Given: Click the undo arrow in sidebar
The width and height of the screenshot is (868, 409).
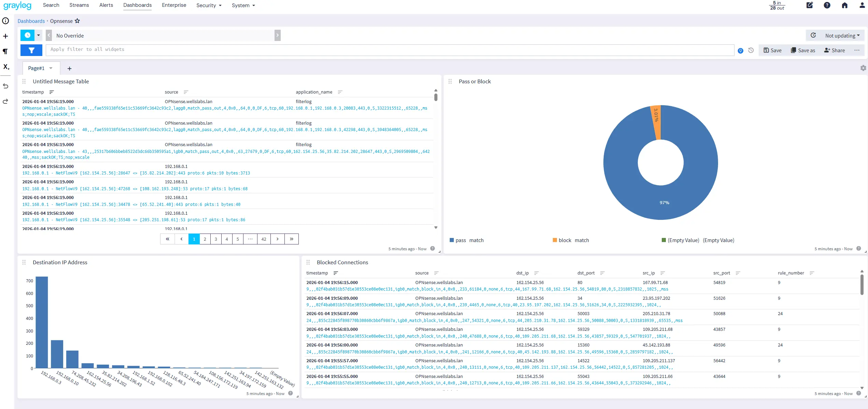Looking at the screenshot, I should pyautogui.click(x=5, y=86).
